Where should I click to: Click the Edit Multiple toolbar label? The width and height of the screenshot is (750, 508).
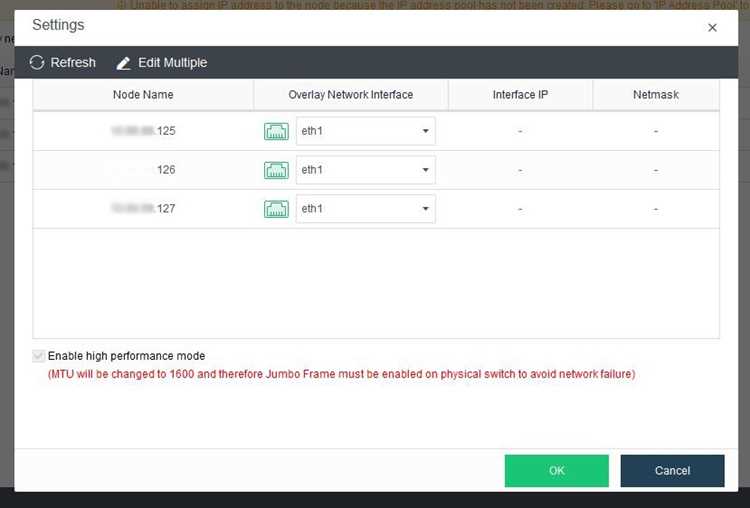(173, 63)
